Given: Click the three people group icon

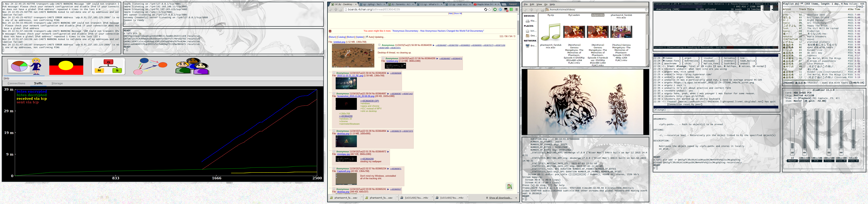Looking at the screenshot, I should point(192,66).
